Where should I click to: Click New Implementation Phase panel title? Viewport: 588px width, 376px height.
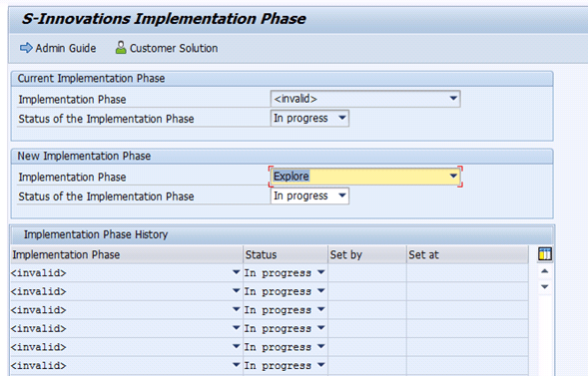[x=84, y=156]
